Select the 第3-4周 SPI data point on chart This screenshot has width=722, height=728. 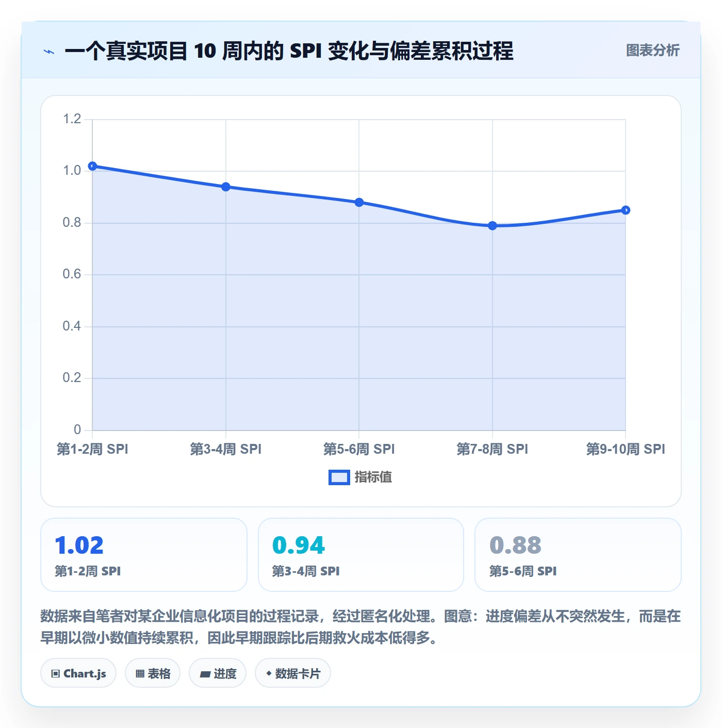(226, 187)
